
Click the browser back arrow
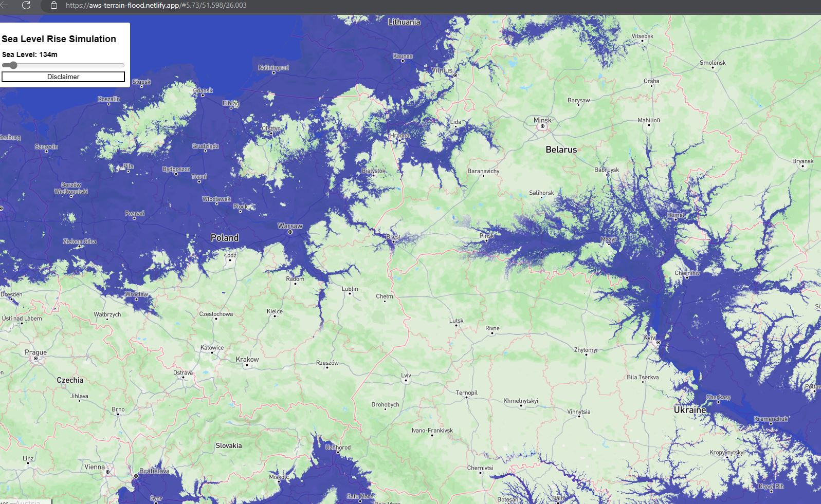coord(4,5)
